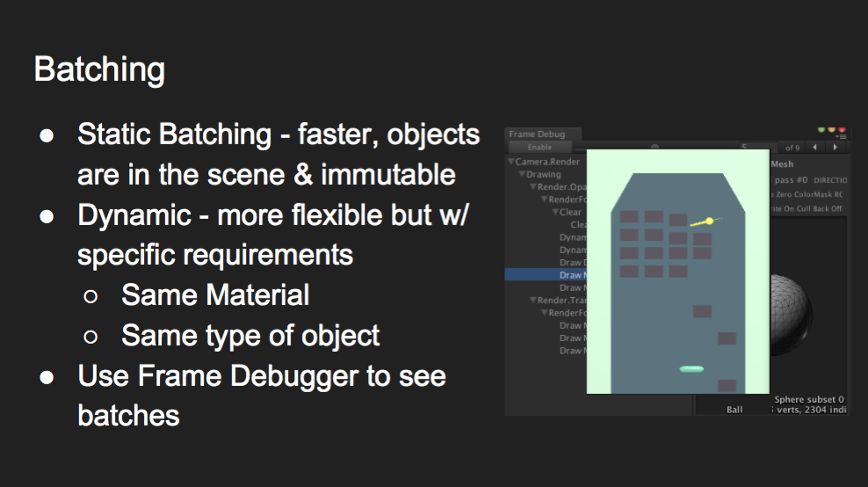Viewport: 868px width, 487px height.
Task: Click the frame event slider handle
Action: coord(655,148)
